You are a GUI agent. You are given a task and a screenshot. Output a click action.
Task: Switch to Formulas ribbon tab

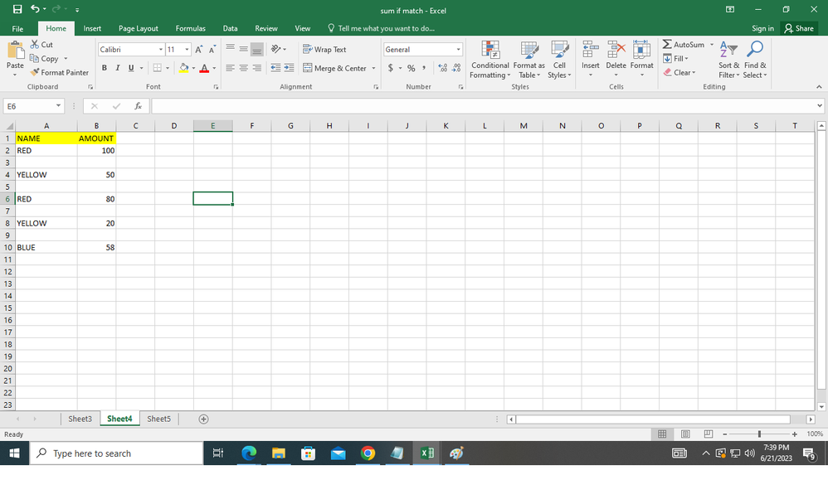[x=191, y=28]
